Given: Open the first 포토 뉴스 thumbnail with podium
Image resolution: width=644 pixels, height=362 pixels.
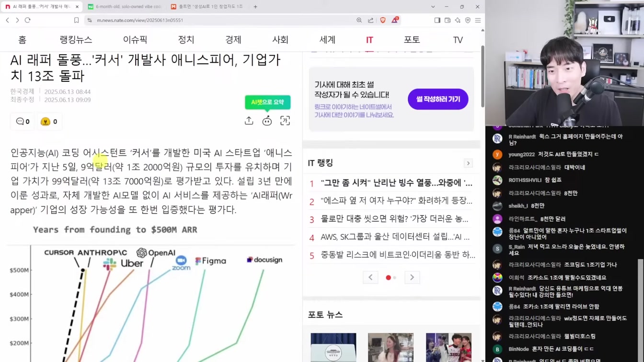Looking at the screenshot, I should 333,347.
